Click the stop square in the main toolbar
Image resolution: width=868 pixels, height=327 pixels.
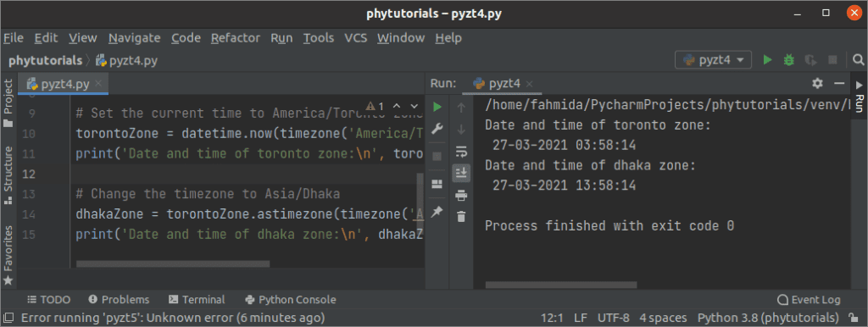tap(832, 60)
